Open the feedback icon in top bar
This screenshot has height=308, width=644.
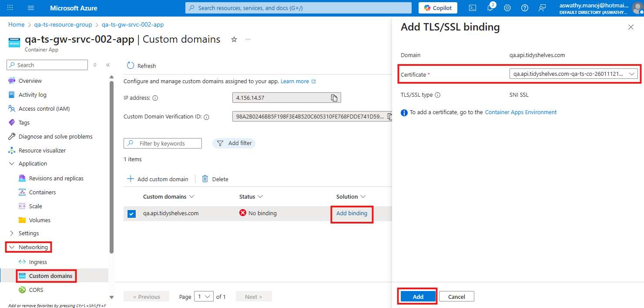pyautogui.click(x=542, y=8)
